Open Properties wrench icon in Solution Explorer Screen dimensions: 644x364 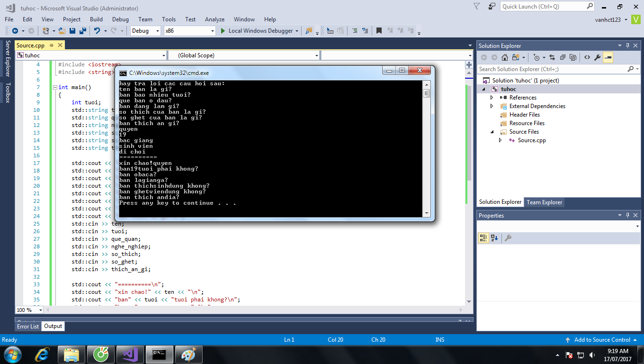pos(598,57)
